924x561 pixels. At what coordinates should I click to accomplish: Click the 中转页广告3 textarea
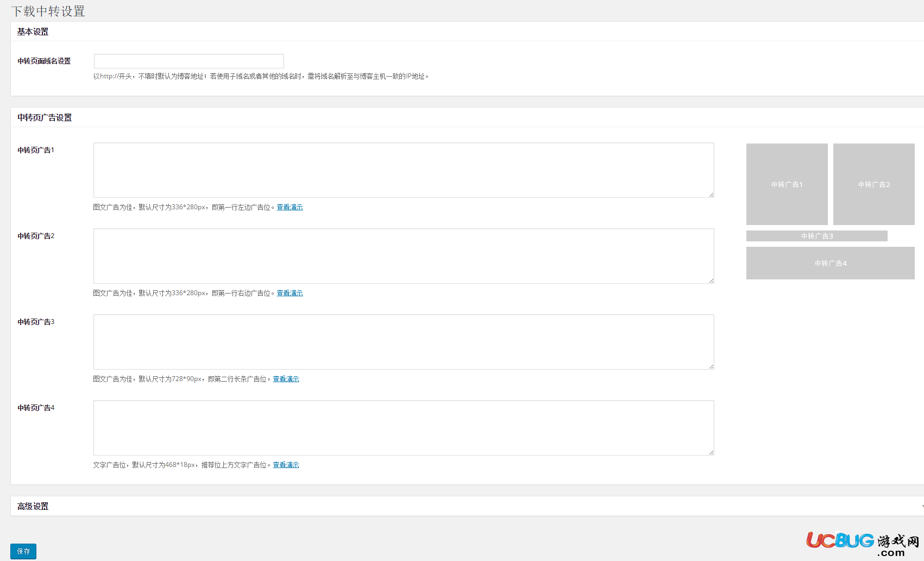[x=404, y=342]
